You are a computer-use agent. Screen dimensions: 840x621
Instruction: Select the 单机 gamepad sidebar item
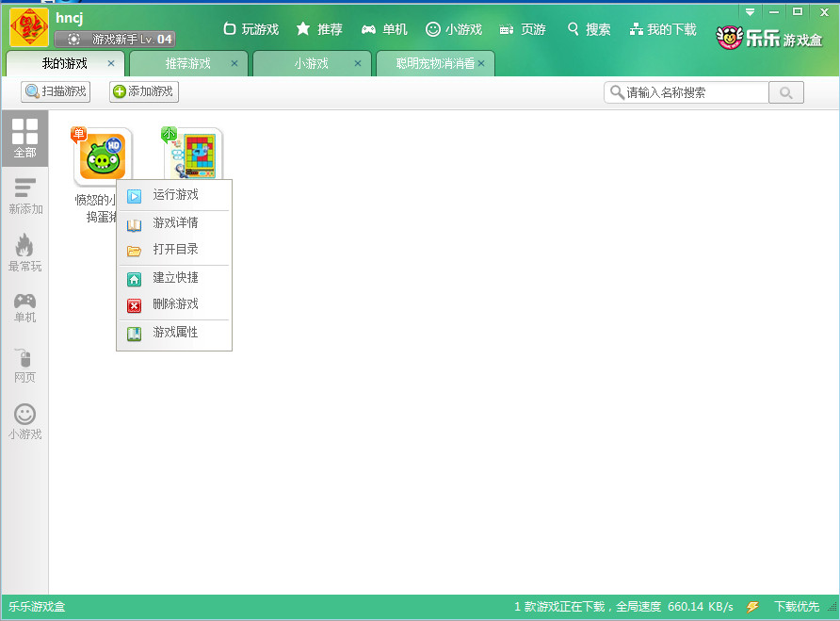point(24,308)
